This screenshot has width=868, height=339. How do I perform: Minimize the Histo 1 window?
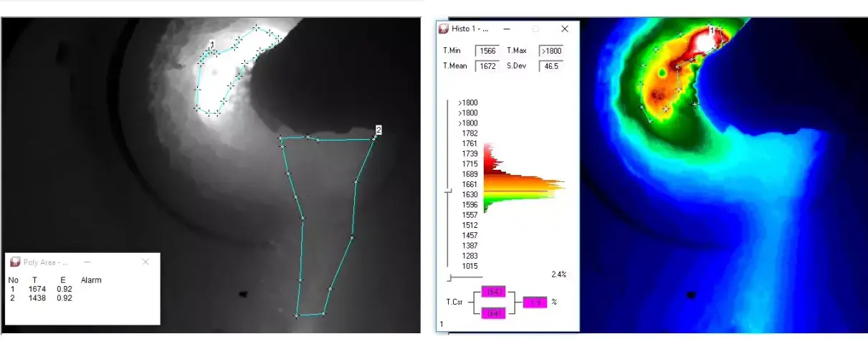pyautogui.click(x=507, y=29)
